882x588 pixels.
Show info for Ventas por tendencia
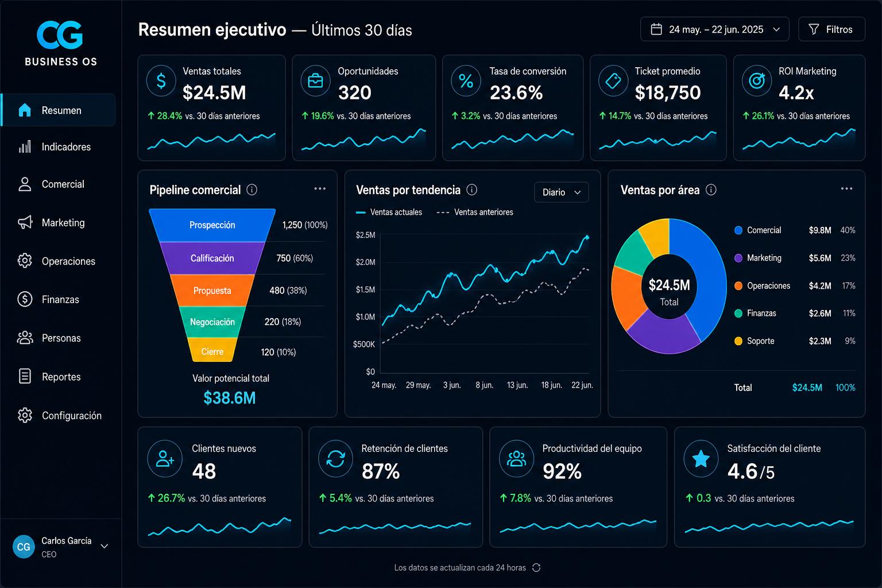pos(472,189)
